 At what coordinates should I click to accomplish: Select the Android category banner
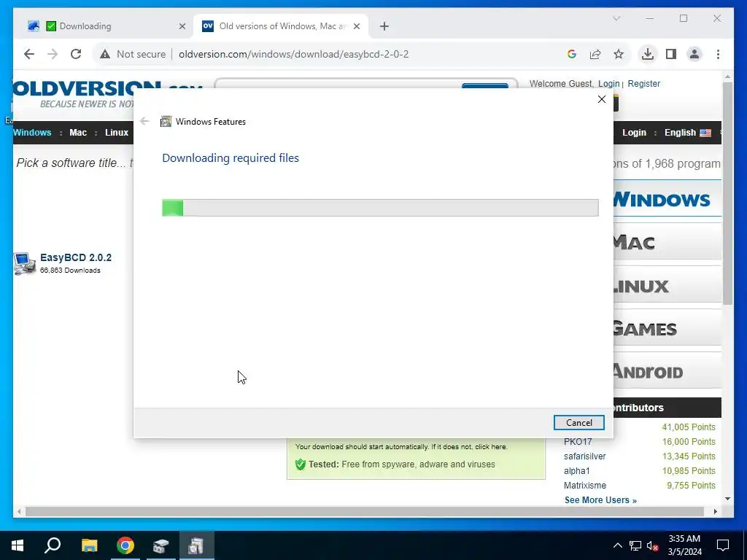(667, 371)
